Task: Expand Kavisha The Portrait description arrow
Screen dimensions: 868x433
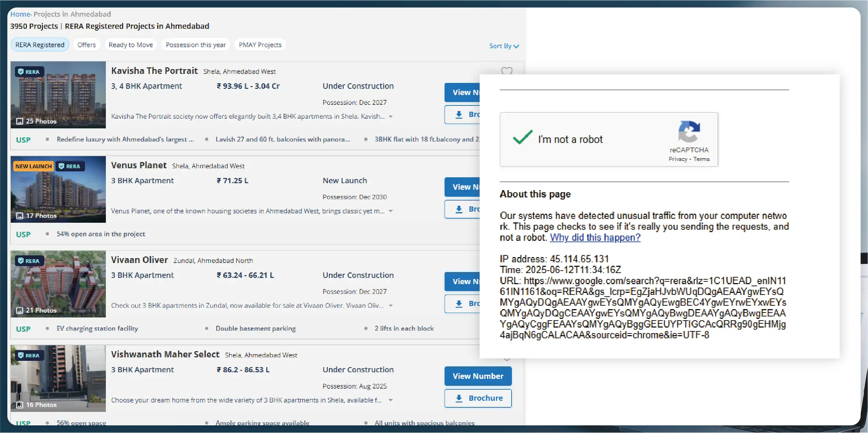Action: (x=391, y=117)
